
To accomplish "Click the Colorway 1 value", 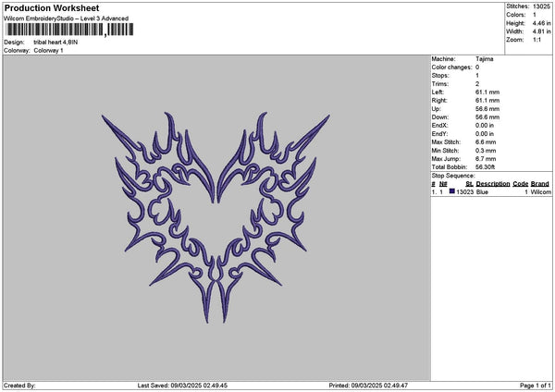I will 49,50.
